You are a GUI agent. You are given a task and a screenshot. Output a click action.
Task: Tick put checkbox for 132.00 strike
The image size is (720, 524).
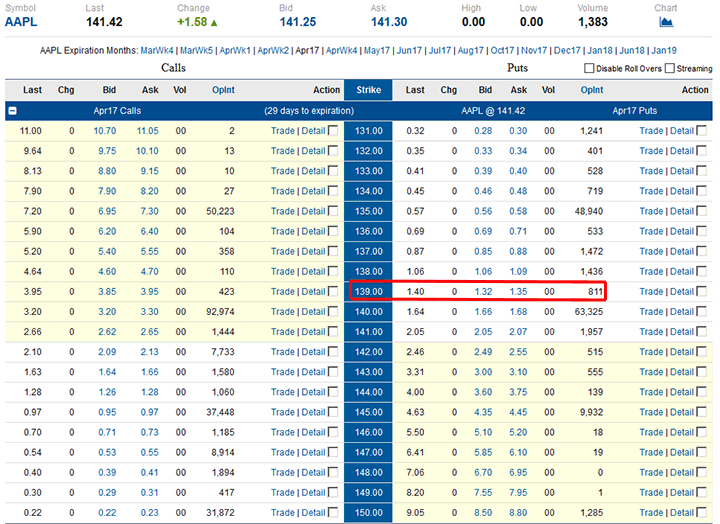[702, 151]
